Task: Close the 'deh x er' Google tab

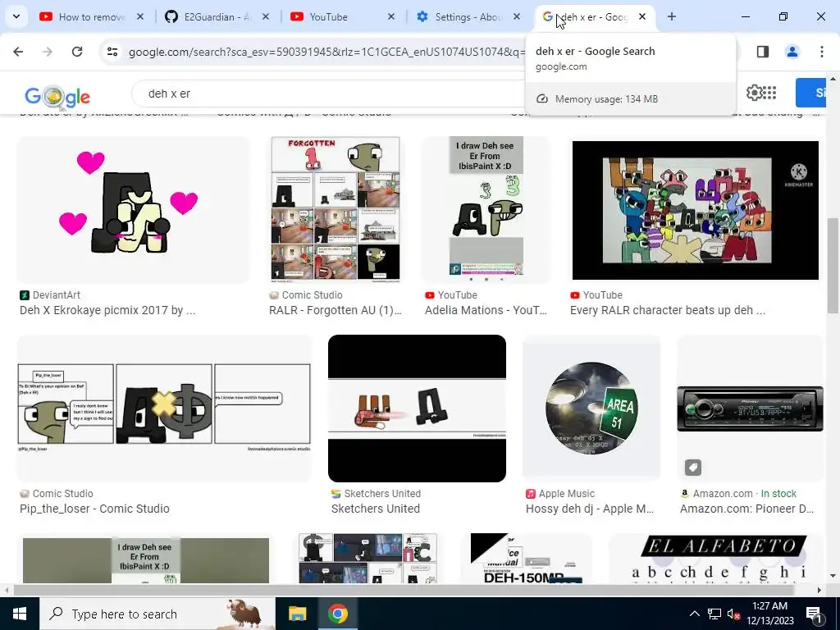Action: (x=642, y=17)
